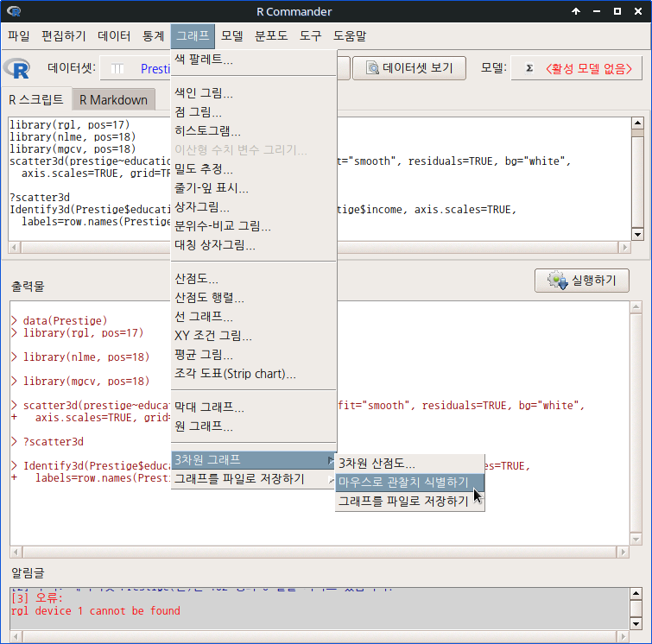Choose 대칭 상자그림... menu entry
The height and width of the screenshot is (644, 652).
point(254,245)
